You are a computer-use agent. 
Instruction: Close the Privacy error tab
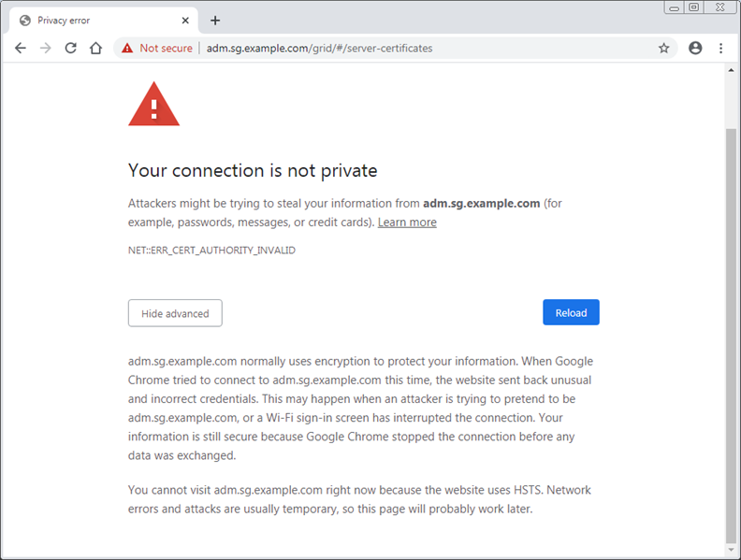point(185,21)
